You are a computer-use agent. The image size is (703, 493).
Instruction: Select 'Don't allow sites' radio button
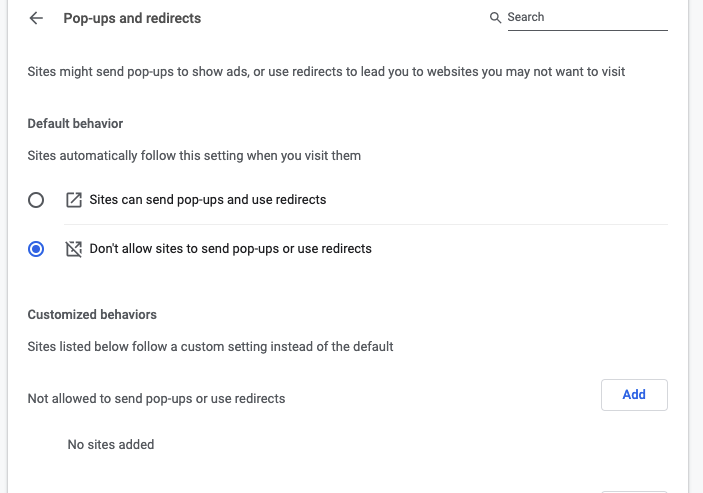click(36, 249)
